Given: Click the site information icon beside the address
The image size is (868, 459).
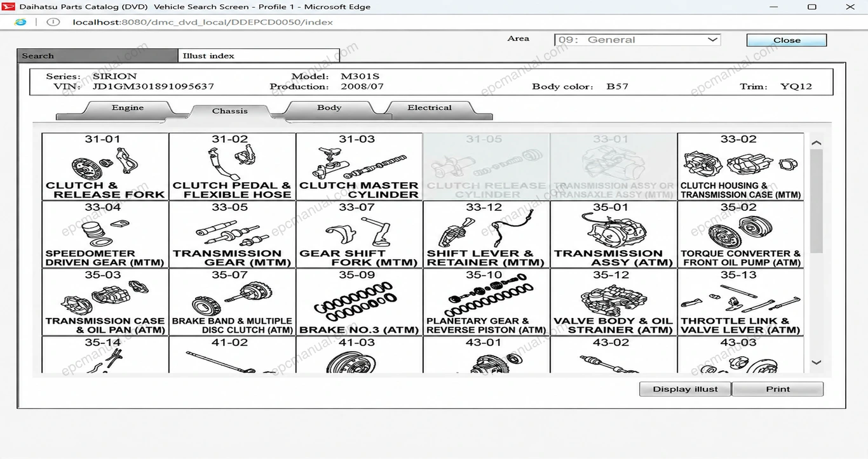Looking at the screenshot, I should click(x=53, y=22).
